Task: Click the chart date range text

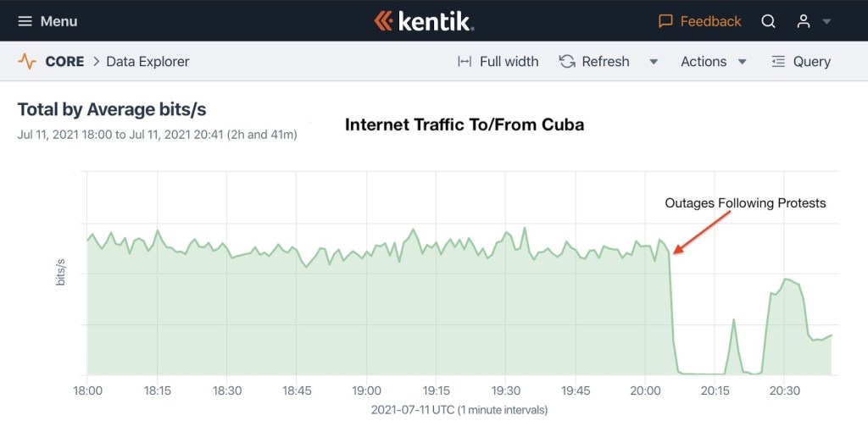Action: [157, 134]
